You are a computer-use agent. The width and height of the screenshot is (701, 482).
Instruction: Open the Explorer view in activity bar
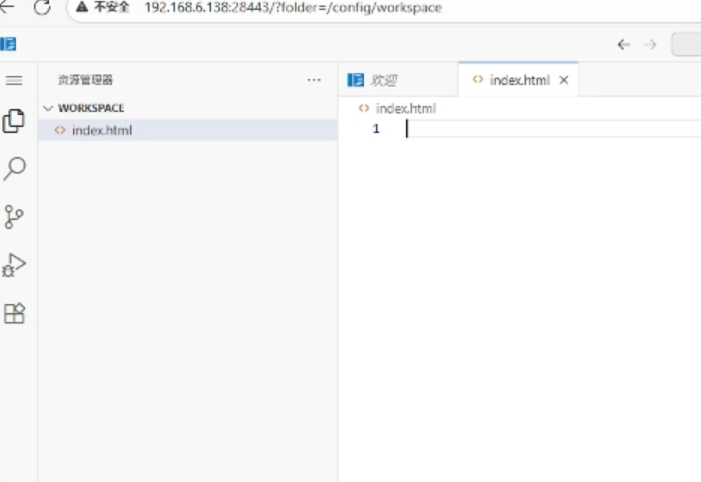click(14, 121)
